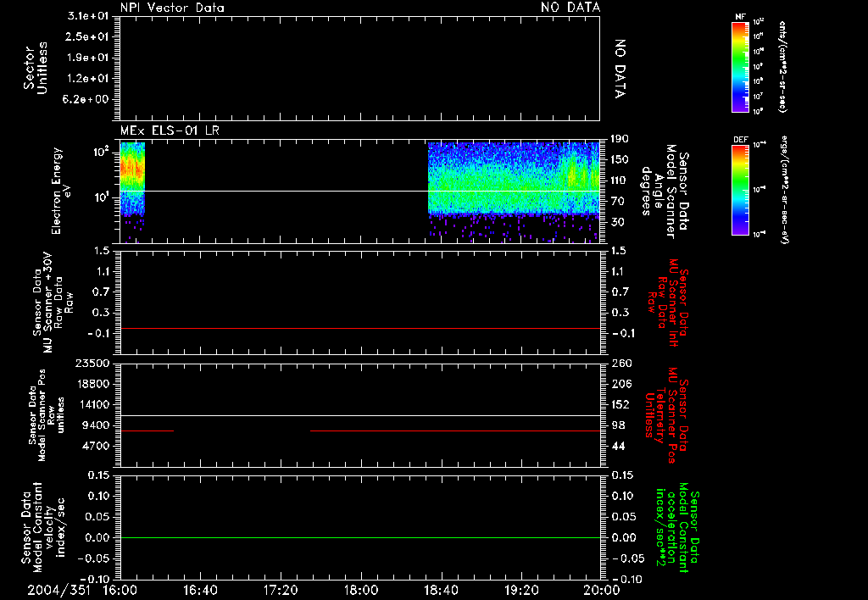Viewport: 868px width, 600px height.
Task: Click the 10² electron energy tick label
Action: coord(100,151)
